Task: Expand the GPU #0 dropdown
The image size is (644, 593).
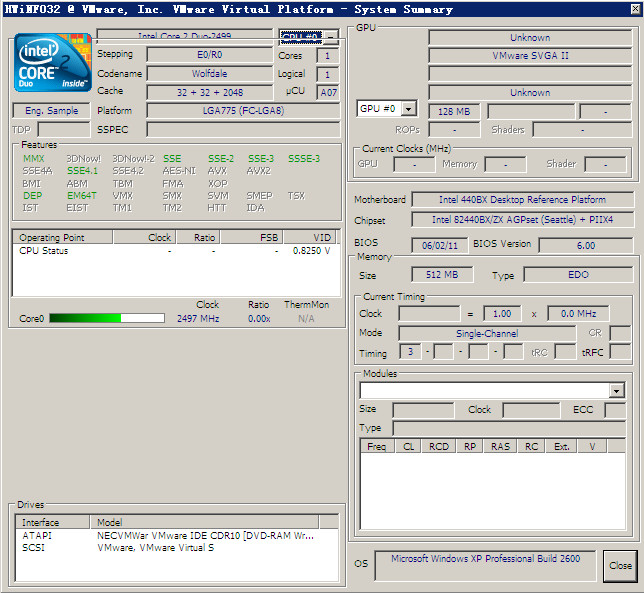Action: (409, 109)
